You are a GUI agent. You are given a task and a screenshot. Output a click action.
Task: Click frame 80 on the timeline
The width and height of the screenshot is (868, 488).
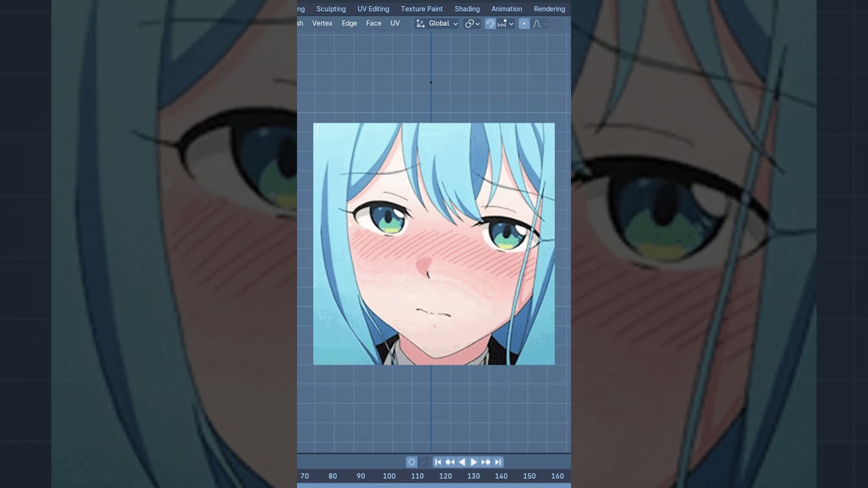332,476
